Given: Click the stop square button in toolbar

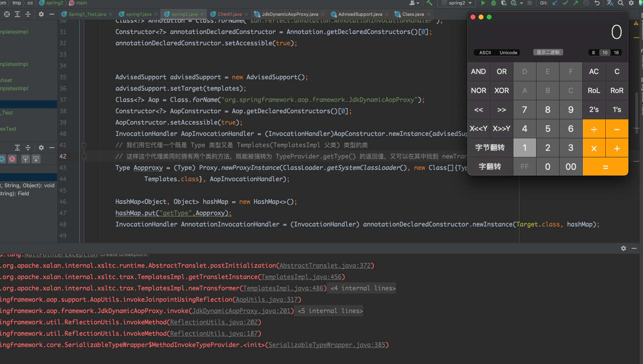Looking at the screenshot, I should click(529, 3).
